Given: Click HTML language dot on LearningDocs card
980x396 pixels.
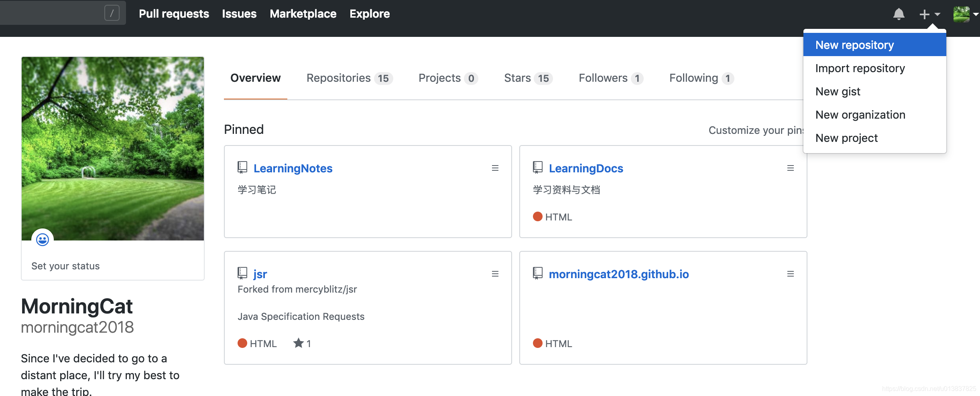Looking at the screenshot, I should point(538,216).
